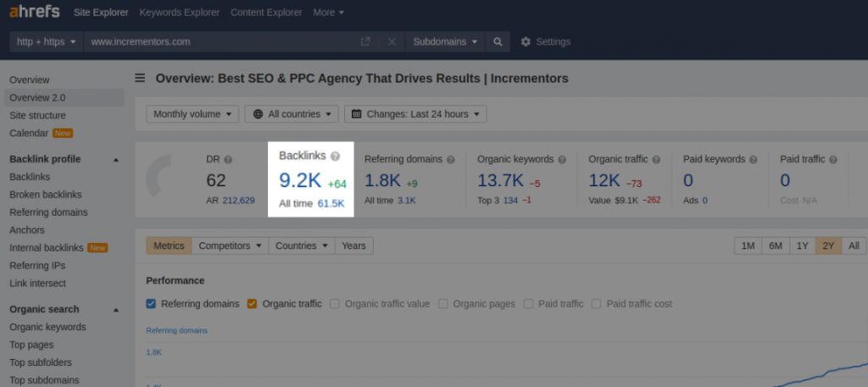Image resolution: width=868 pixels, height=387 pixels.
Task: Toggle Organic traffic checkbox
Action: click(x=252, y=303)
